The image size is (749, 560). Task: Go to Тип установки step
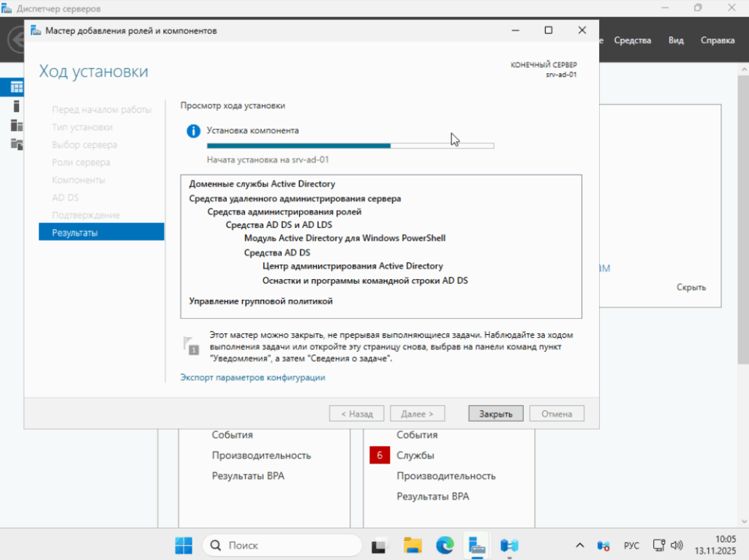click(82, 127)
